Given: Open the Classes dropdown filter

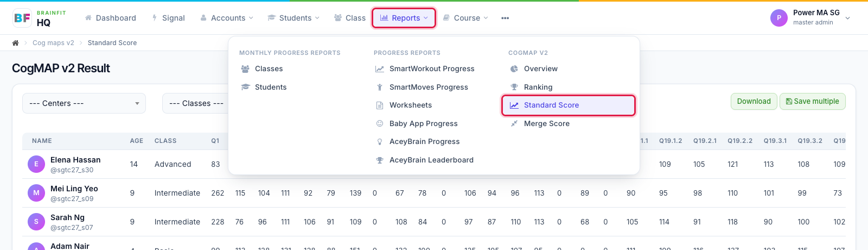Looking at the screenshot, I should click(x=195, y=103).
